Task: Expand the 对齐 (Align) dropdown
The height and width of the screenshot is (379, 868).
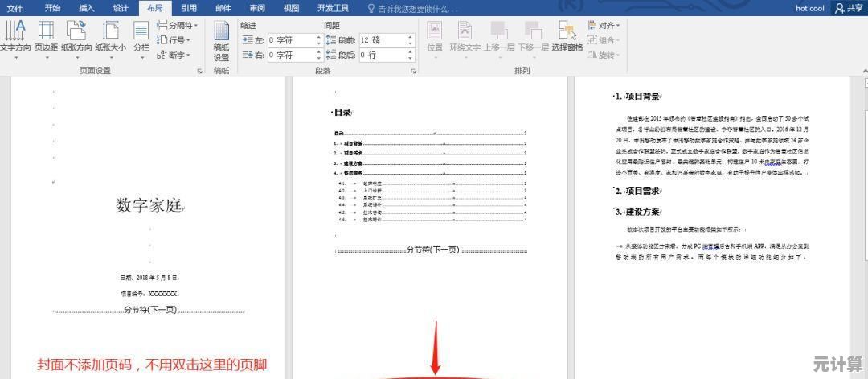Action: tap(604, 26)
